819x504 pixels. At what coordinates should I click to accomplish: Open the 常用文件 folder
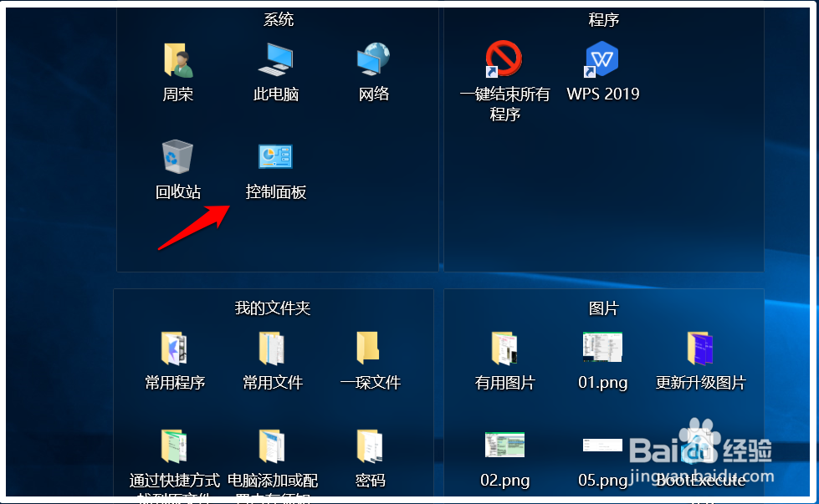click(x=272, y=349)
